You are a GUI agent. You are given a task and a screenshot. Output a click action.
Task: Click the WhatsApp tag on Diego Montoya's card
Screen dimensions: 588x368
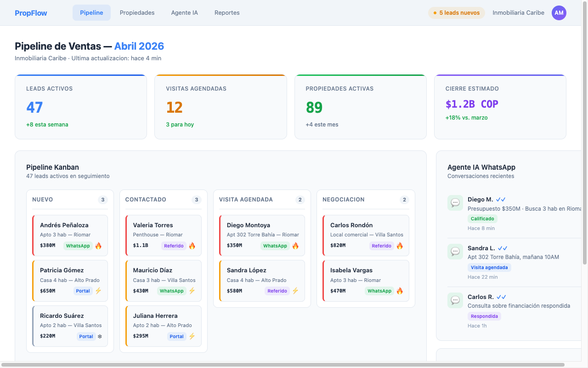[x=275, y=246]
